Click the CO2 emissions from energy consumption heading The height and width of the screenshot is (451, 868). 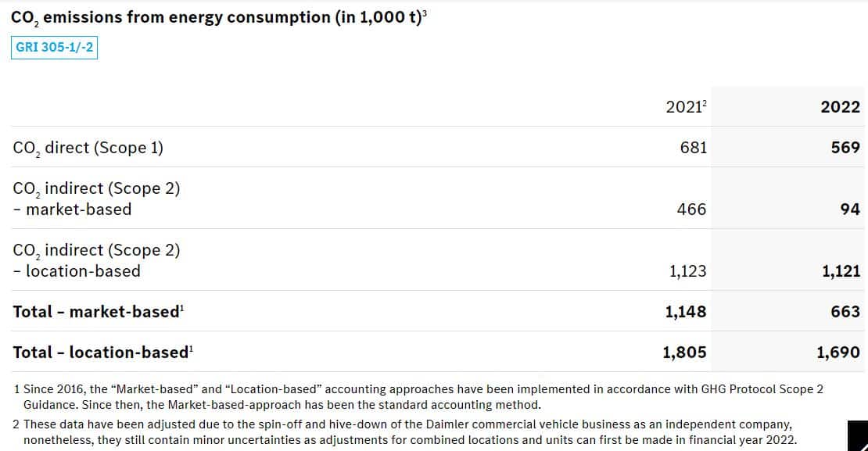[219, 18]
